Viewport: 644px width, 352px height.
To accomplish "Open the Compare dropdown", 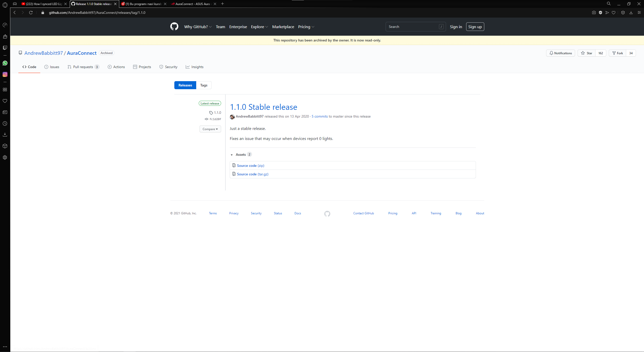I will (x=210, y=129).
